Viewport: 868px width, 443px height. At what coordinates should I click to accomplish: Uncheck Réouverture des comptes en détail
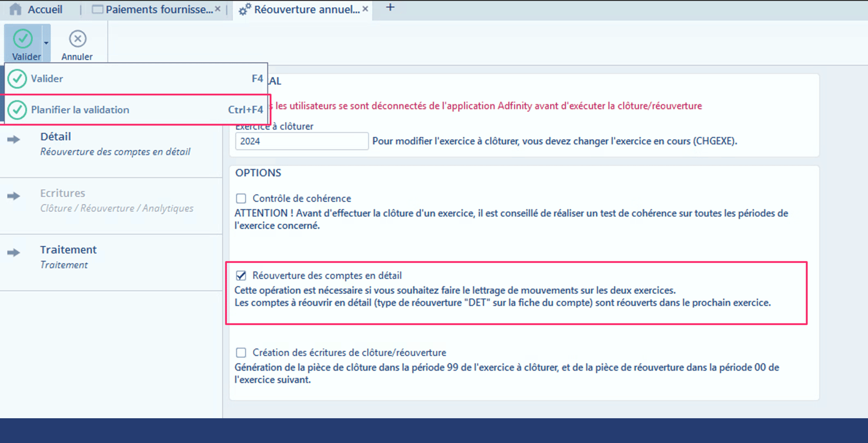pyautogui.click(x=241, y=275)
